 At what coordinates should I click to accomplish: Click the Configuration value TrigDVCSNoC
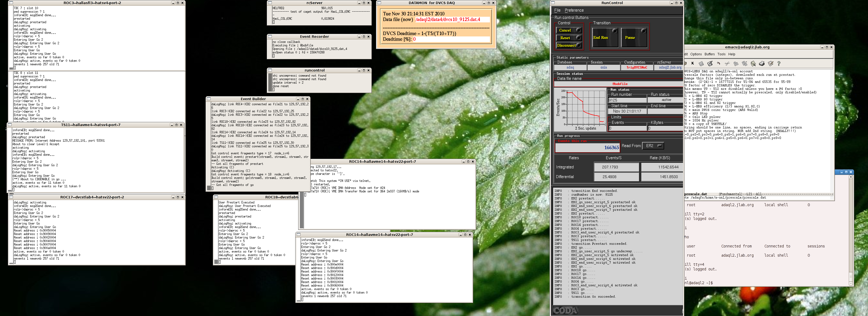637,67
